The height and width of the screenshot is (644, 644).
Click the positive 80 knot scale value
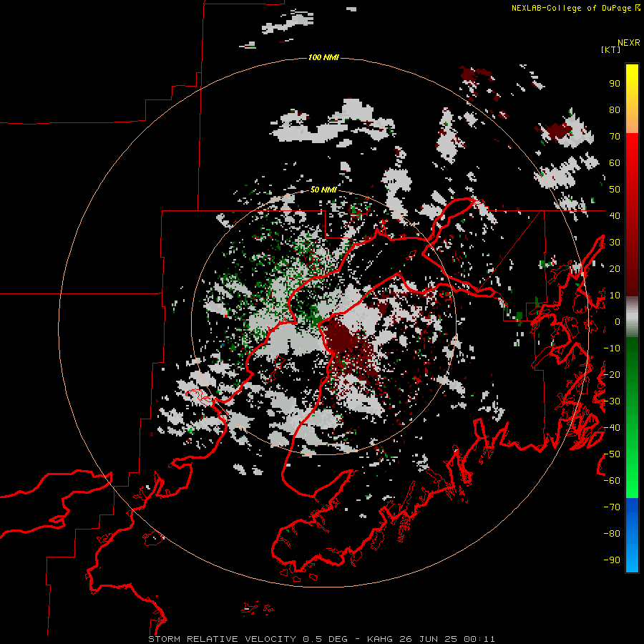615,110
